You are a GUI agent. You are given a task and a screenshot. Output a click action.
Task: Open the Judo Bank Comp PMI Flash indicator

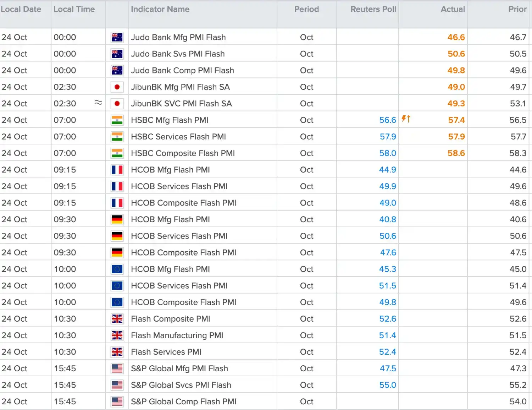(x=183, y=70)
